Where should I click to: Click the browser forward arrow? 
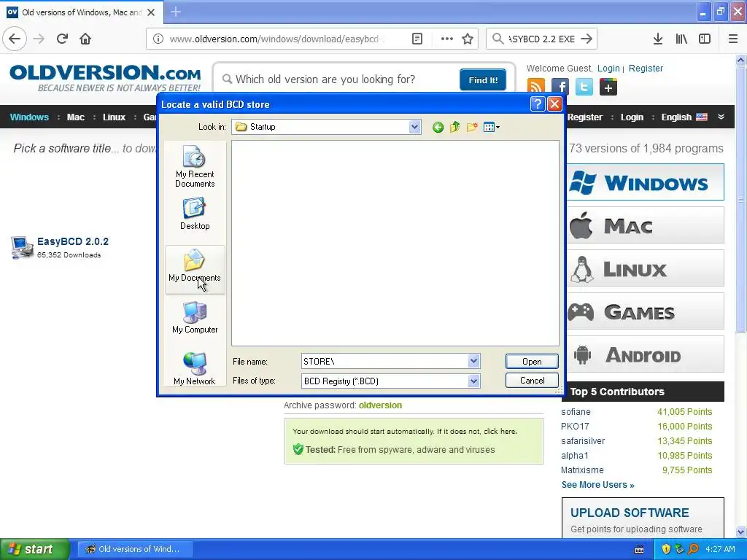39,39
